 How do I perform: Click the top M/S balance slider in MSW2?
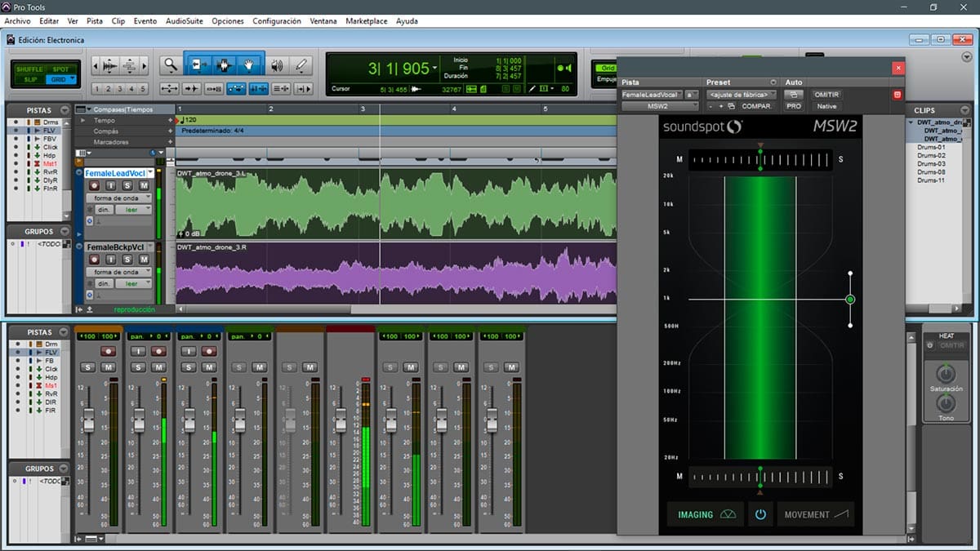tap(760, 160)
